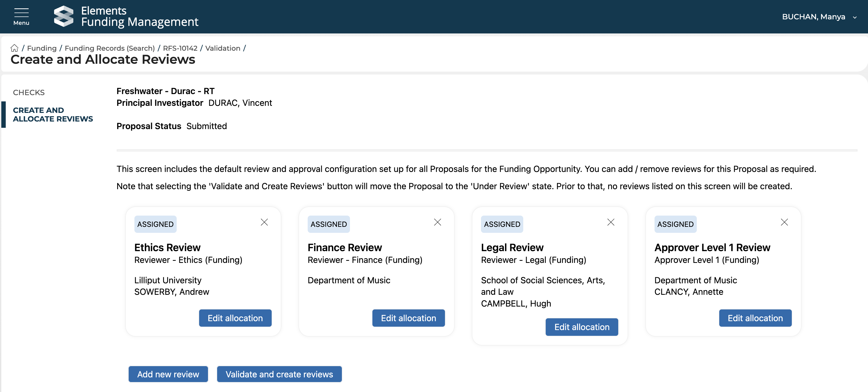
Task: Open the hamburger Menu icon
Action: pos(21,16)
